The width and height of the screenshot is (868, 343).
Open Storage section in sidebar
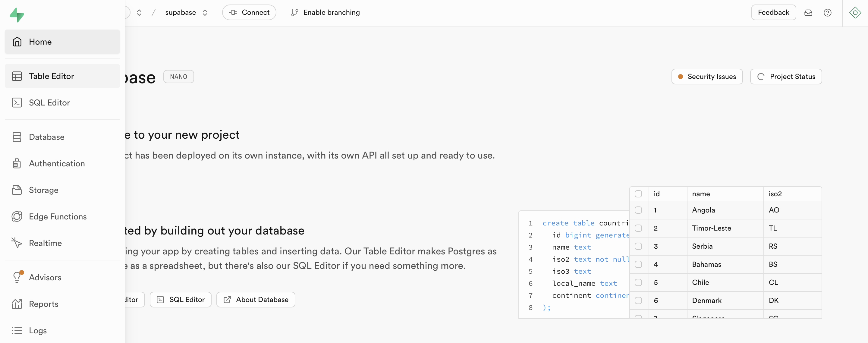point(43,190)
